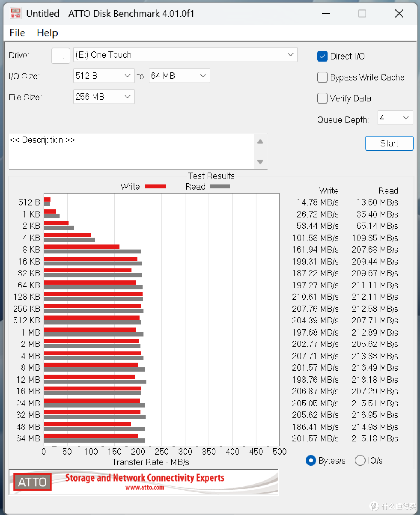Click the description scroll up arrow
Screen dimensions: 420x515
tap(261, 142)
